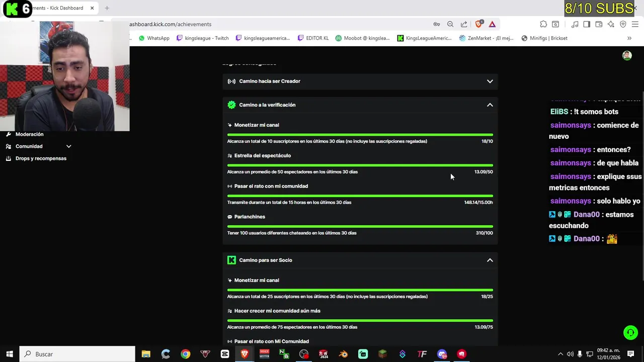
Task: Open the WhatsApp bookmark
Action: (154, 38)
